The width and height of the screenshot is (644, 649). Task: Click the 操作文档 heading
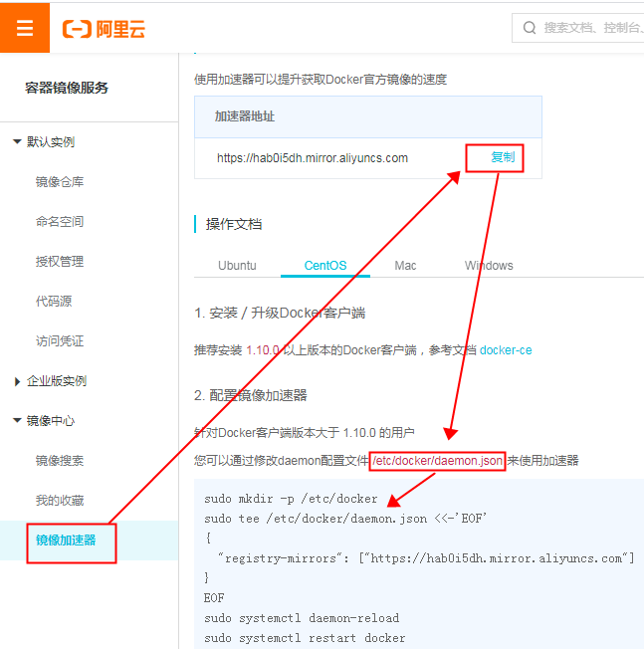pyautogui.click(x=234, y=224)
